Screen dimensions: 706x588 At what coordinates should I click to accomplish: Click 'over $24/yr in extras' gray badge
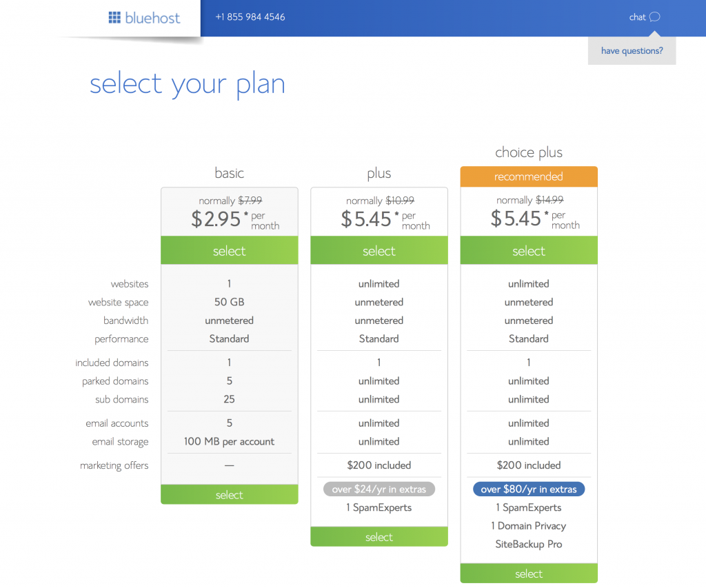point(379,489)
